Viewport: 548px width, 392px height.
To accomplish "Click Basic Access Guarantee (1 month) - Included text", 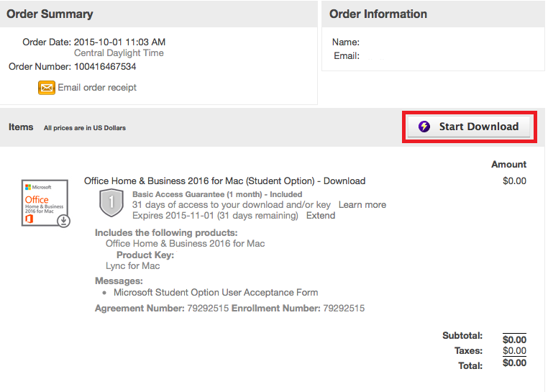I will point(217,194).
